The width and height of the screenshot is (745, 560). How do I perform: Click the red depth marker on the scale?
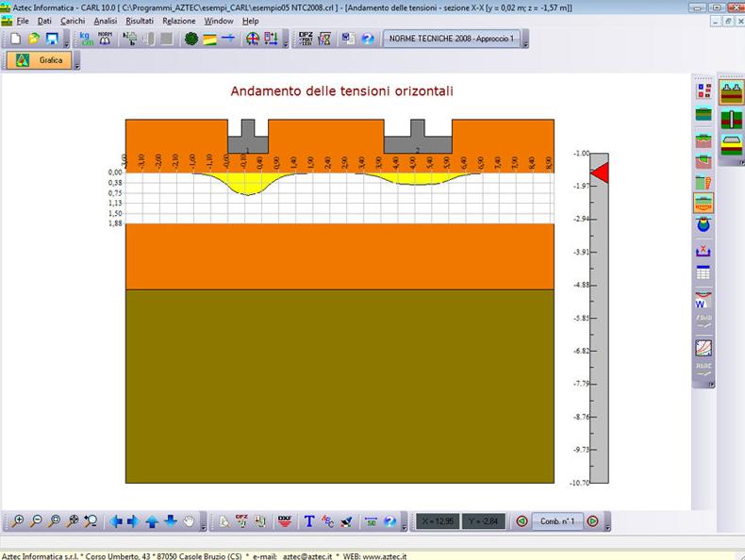pos(600,172)
